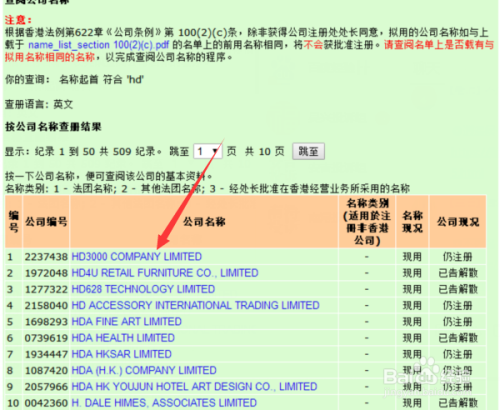Click 仍注册 status for HD3000 row
This screenshot has width=500, height=410.
(x=458, y=257)
